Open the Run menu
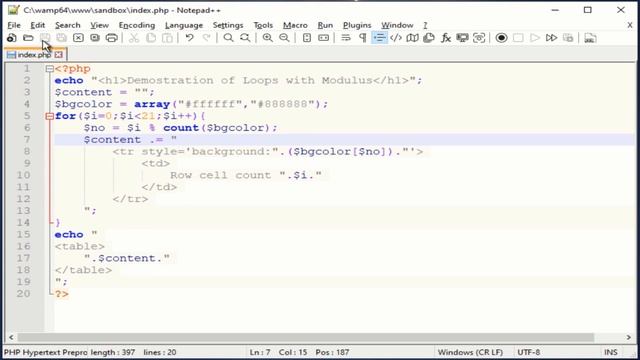 (x=325, y=25)
